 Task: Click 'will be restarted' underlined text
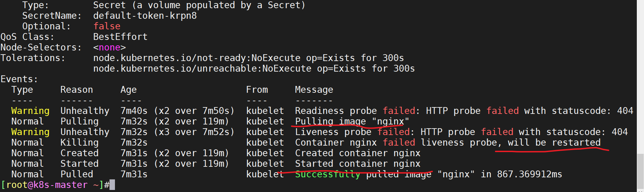point(554,143)
